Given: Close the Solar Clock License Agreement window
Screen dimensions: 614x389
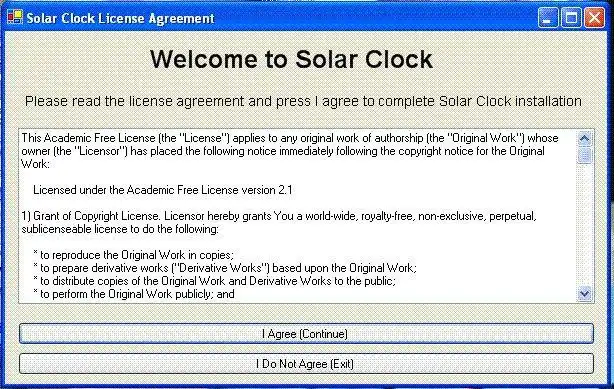Looking at the screenshot, I should 594,18.
